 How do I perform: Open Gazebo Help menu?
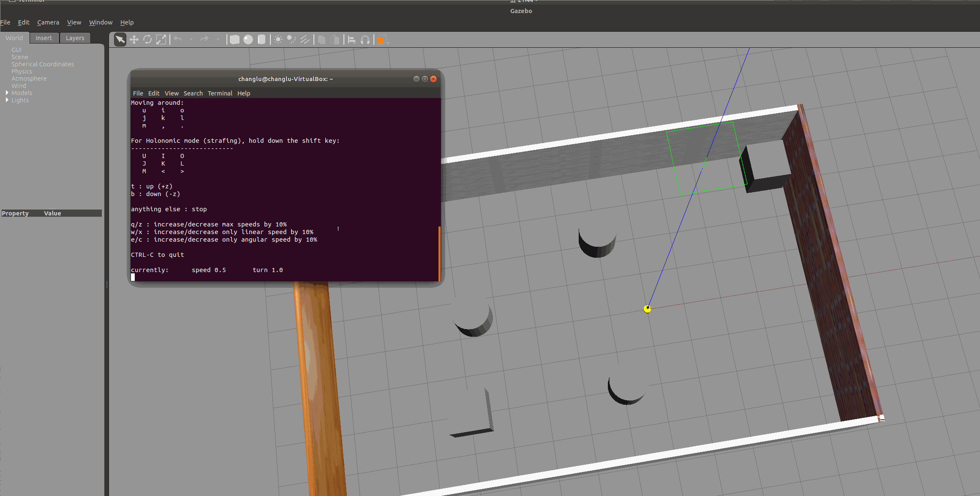[127, 22]
